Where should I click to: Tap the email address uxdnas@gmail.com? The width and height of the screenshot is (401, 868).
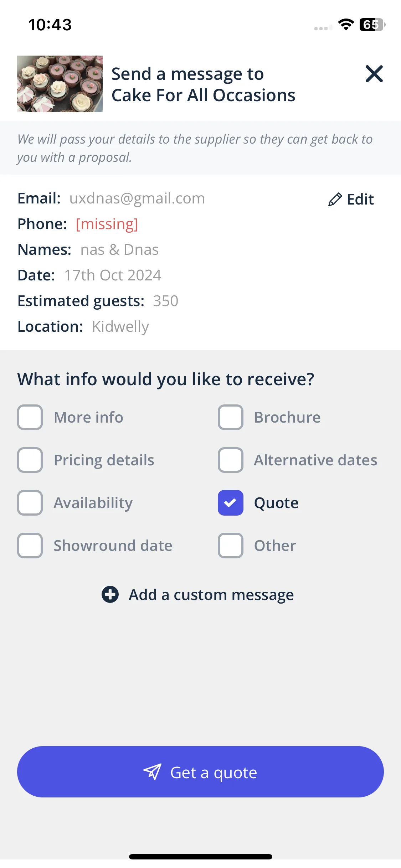pos(137,198)
